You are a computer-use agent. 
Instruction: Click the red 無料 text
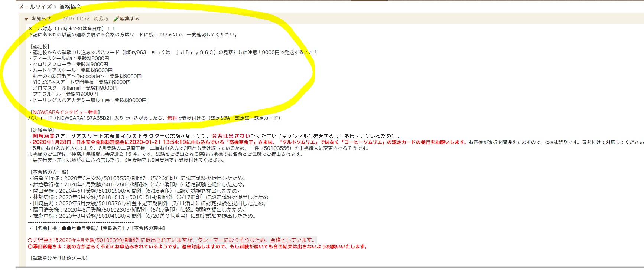(172, 118)
